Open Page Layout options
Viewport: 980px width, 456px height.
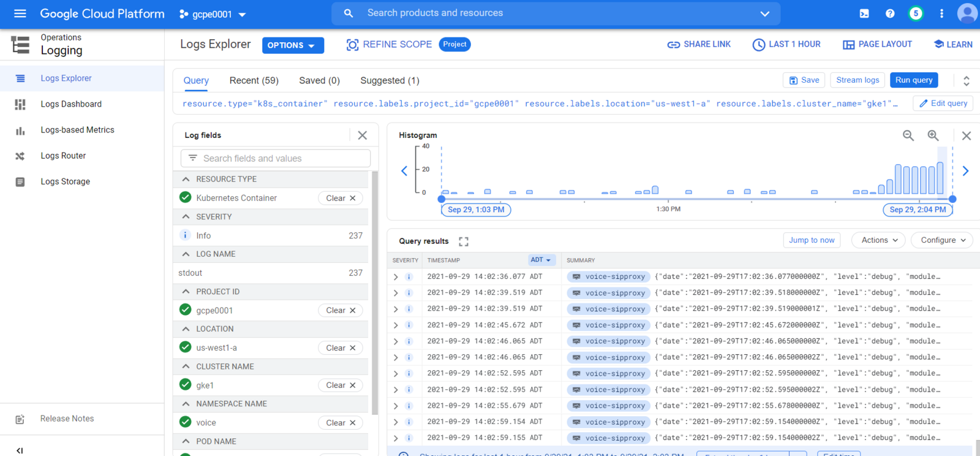(x=877, y=45)
